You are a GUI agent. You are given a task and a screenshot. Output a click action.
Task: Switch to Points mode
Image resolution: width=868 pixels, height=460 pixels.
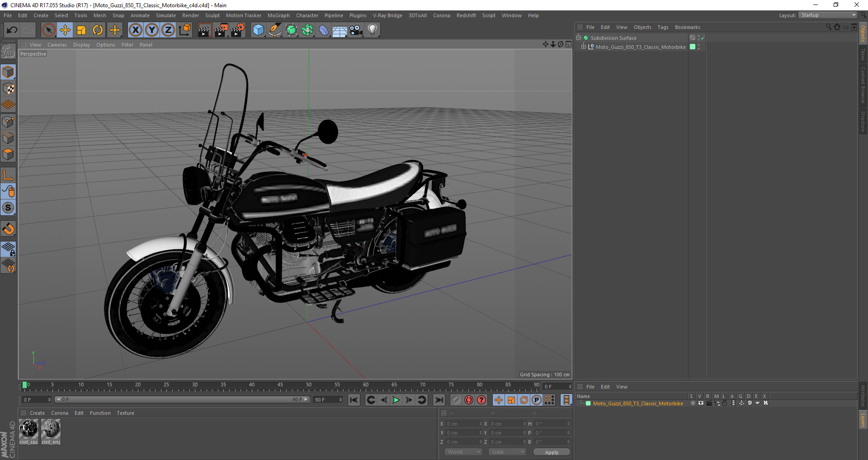tap(8, 122)
